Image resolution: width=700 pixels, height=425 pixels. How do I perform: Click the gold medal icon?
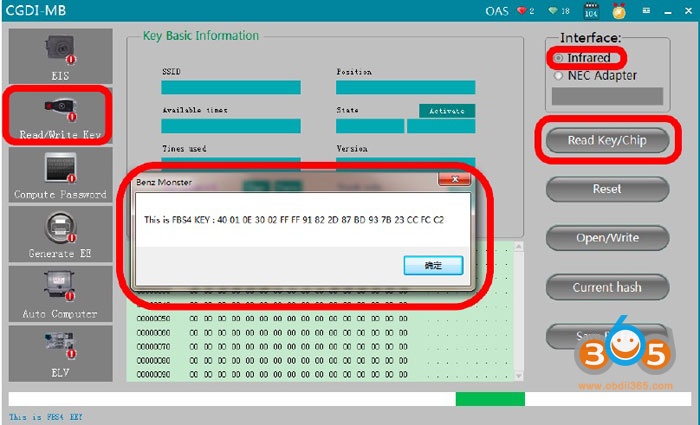(x=619, y=11)
